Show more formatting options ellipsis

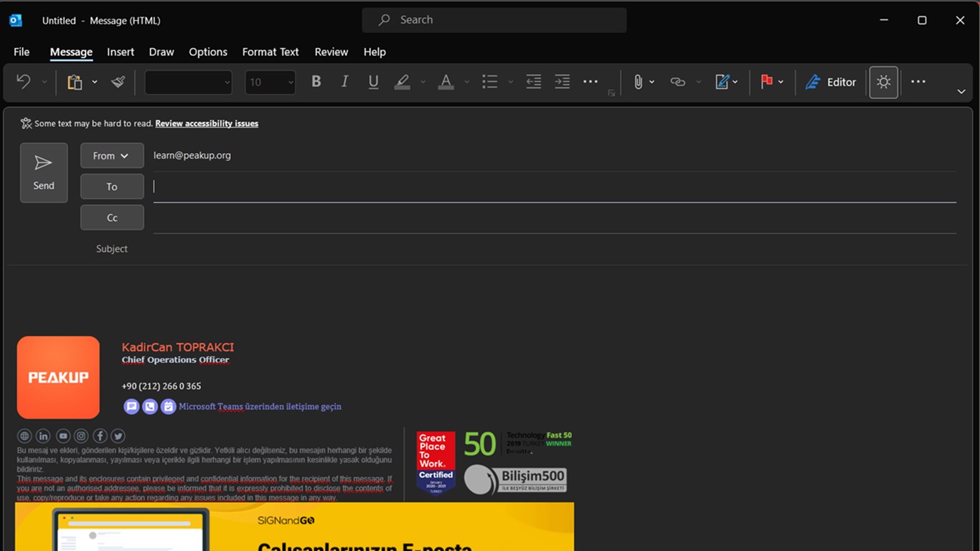pos(590,82)
